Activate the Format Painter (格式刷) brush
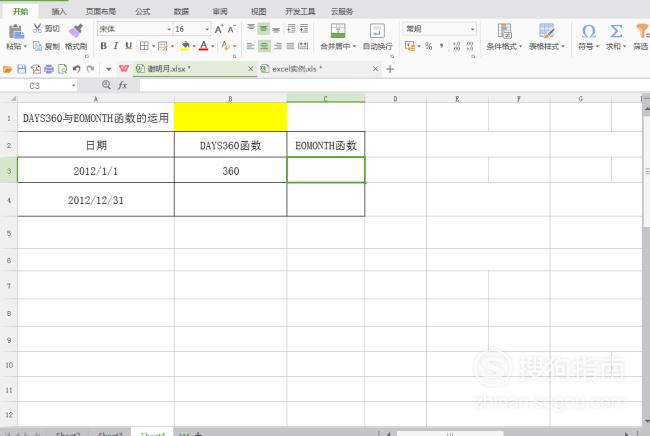This screenshot has height=436, width=650. (76, 30)
